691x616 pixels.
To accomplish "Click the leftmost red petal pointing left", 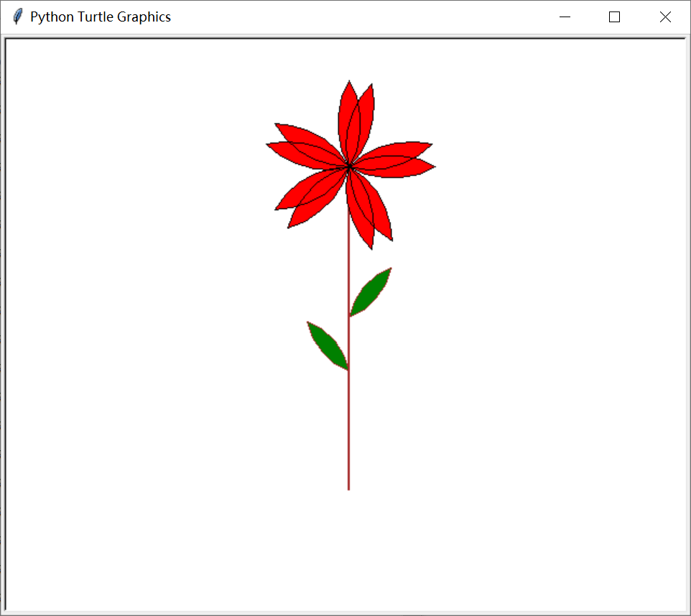I will point(304,154).
